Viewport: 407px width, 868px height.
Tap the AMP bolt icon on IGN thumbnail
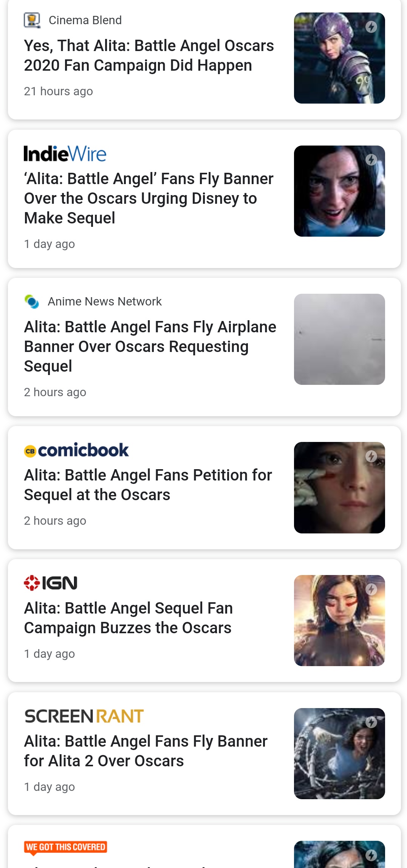coord(371,589)
